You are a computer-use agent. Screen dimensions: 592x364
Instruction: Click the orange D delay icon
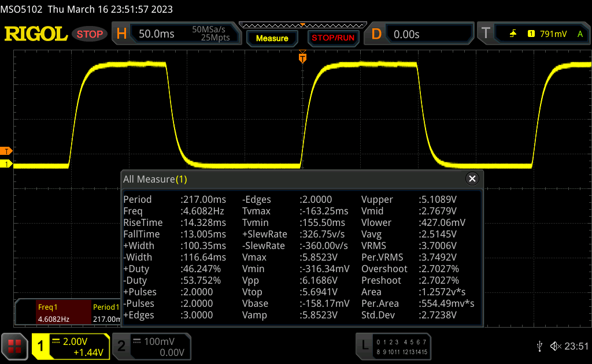(x=376, y=34)
